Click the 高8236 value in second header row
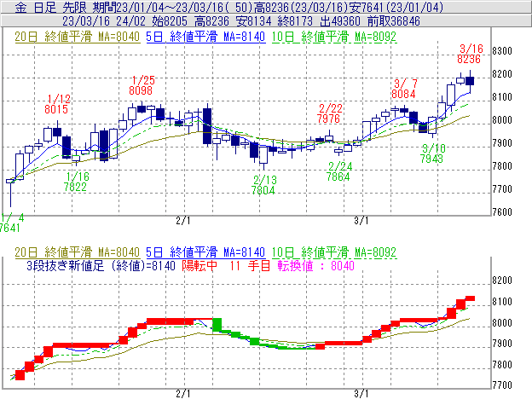 (x=211, y=21)
